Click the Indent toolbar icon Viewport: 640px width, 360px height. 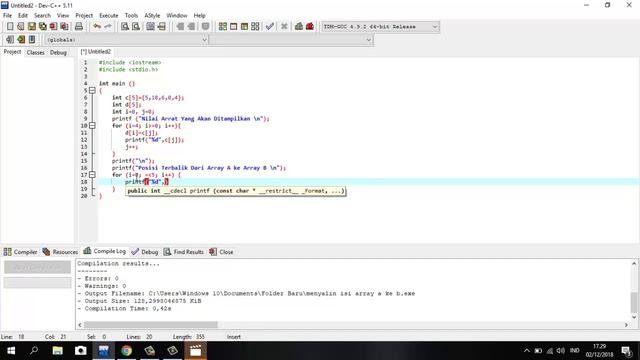coord(180,27)
